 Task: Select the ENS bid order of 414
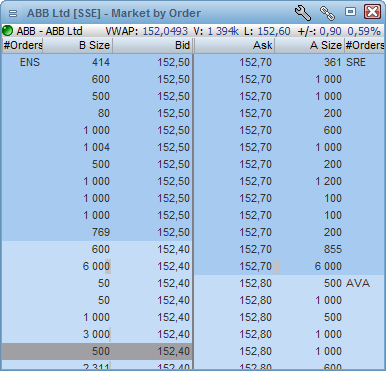(97, 62)
